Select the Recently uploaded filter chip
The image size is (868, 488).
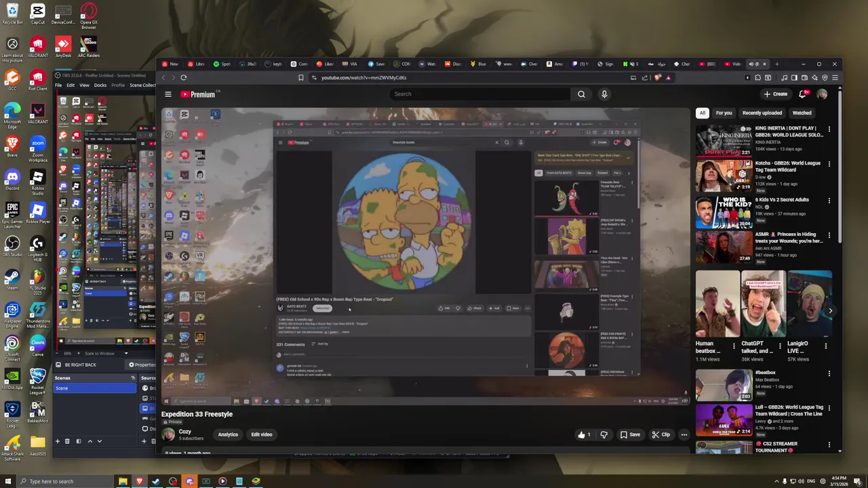coord(762,113)
